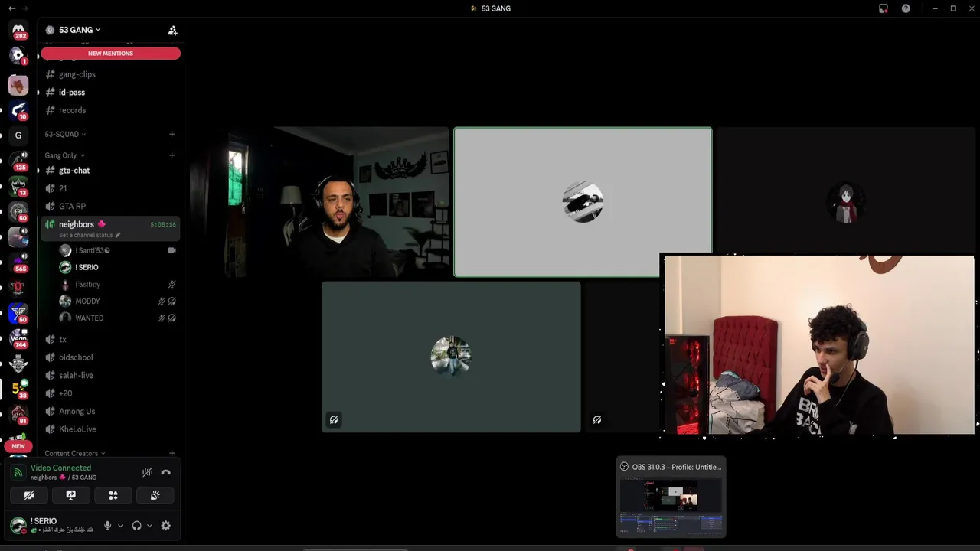Open Discord direct messages home icon
This screenshot has height=551, width=980.
click(18, 30)
